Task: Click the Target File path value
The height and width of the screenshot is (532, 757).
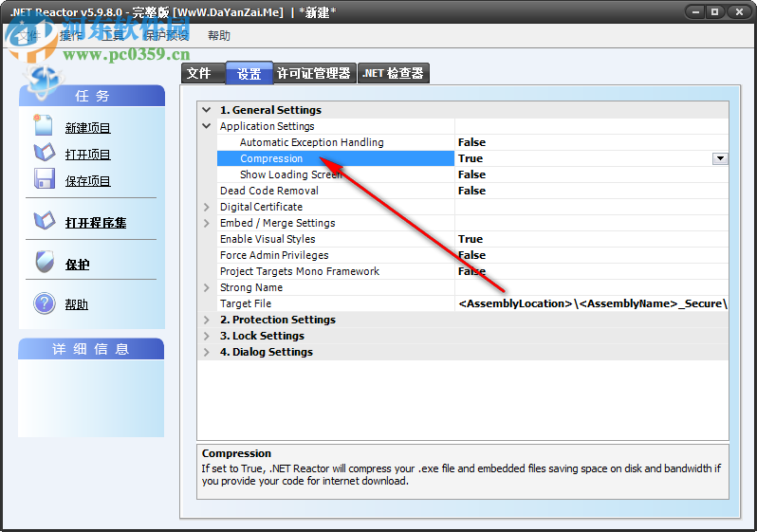Action: (592, 303)
